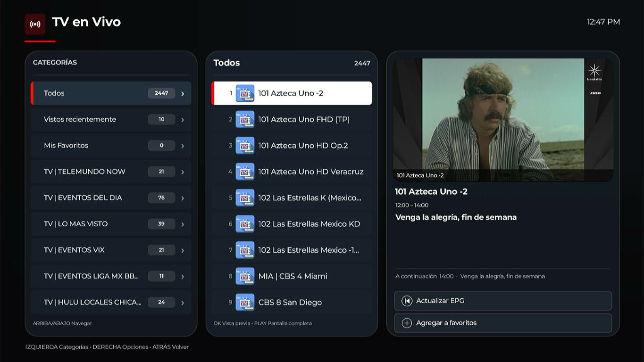Select channel name 101 Azteca Uno HD Op.2

click(303, 146)
